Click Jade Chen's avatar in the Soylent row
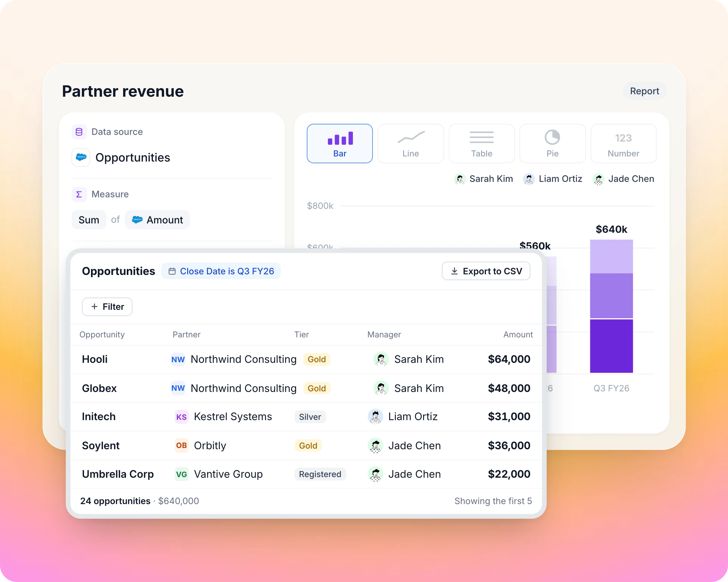This screenshot has height=582, width=728. point(375,445)
